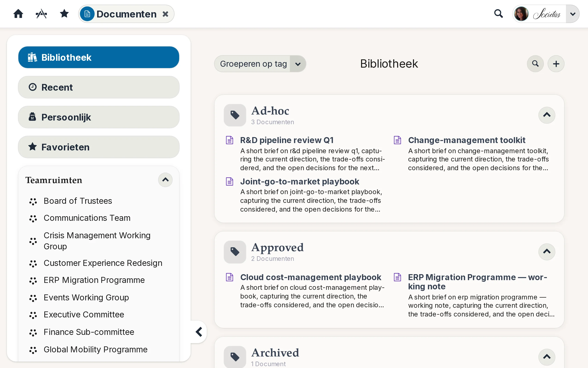Search within the Bibliotheek

535,64
